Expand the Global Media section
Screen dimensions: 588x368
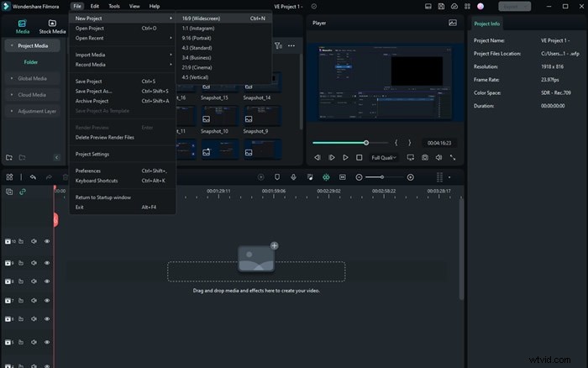[x=30, y=78]
